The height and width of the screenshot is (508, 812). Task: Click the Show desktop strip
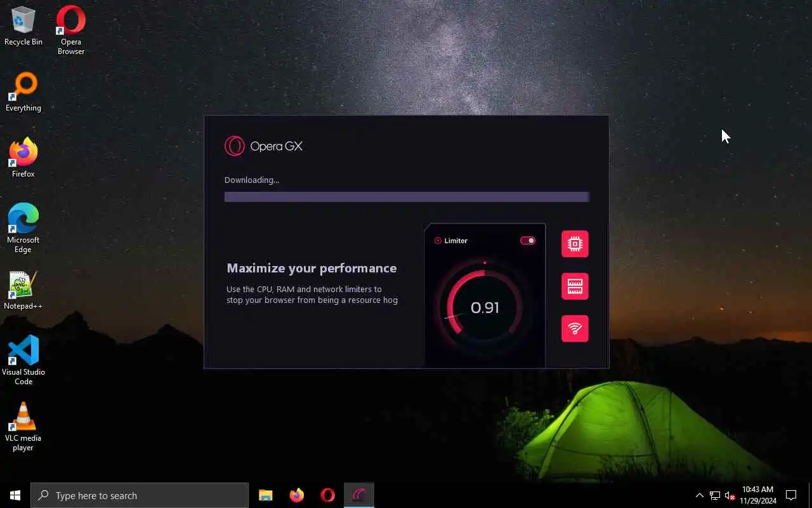coord(810,495)
